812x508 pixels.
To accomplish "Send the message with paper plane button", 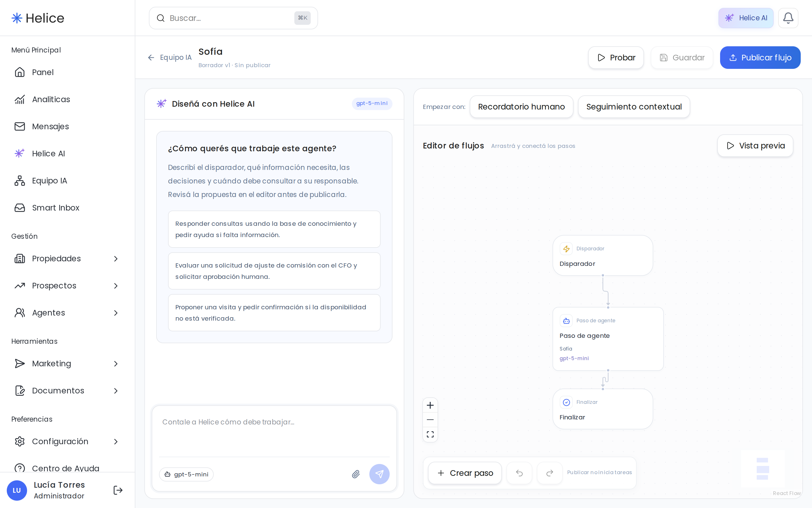I will tap(379, 474).
